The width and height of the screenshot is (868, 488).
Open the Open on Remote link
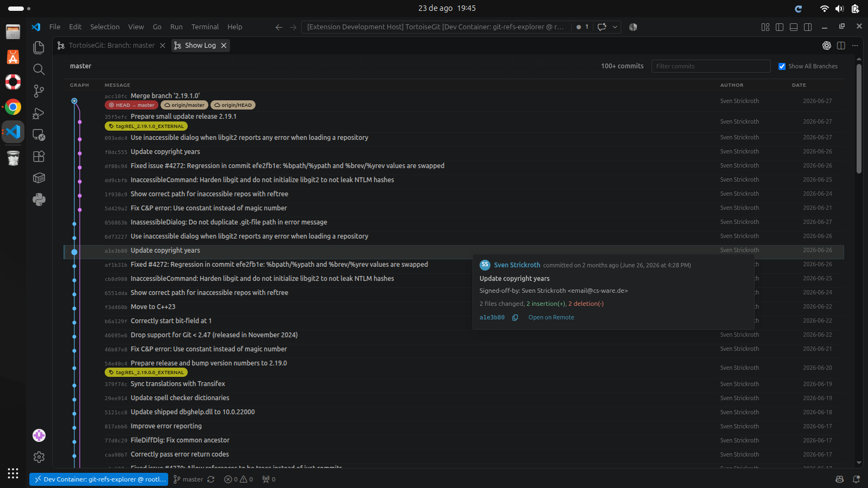[x=551, y=318]
